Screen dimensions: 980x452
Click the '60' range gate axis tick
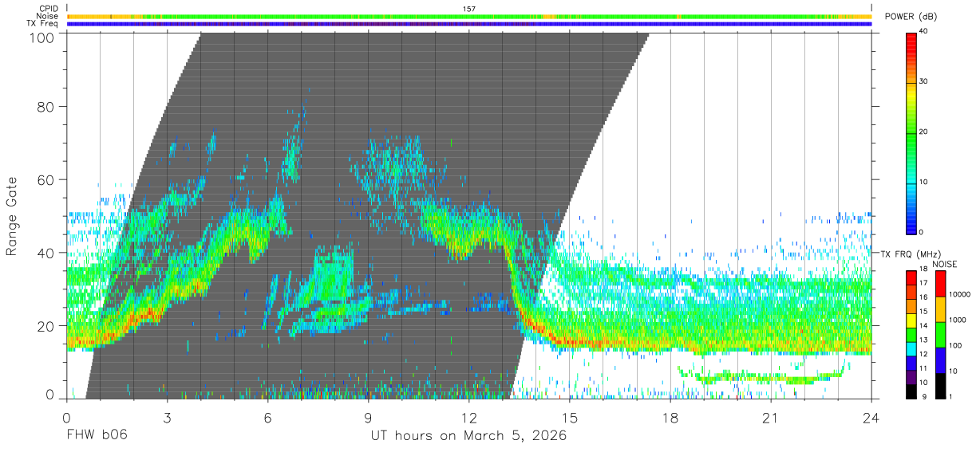click(x=46, y=179)
